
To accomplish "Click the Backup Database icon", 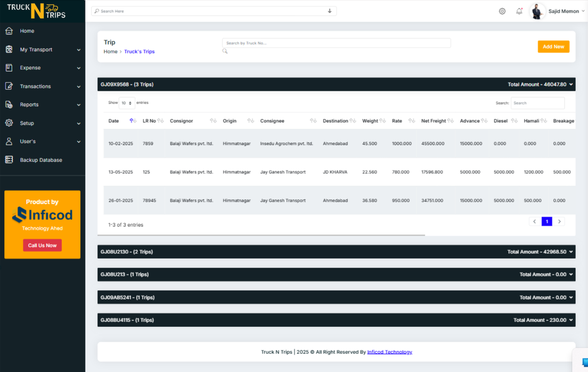I will click(8, 160).
